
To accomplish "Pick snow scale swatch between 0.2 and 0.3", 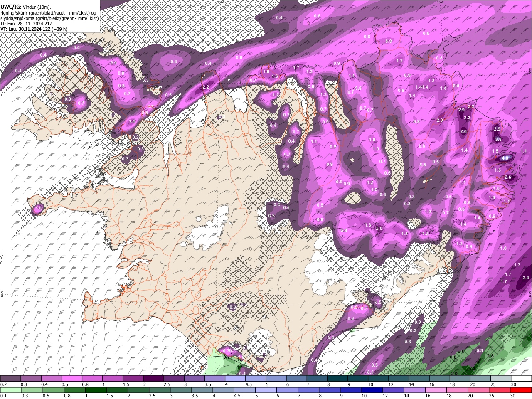I will 11,378.
